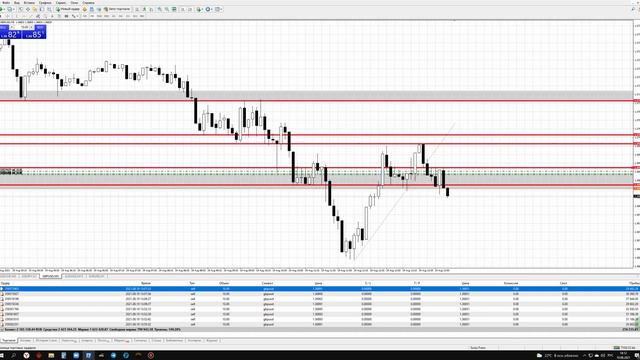This screenshot has height=360, width=640.
Task: Click the balance summary row in terminal
Action: (x=320, y=329)
